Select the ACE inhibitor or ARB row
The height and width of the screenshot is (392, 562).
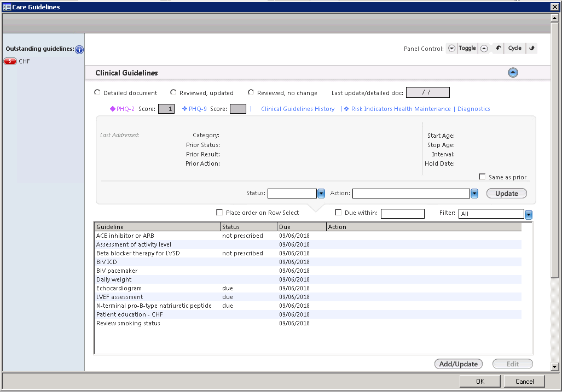click(308, 236)
